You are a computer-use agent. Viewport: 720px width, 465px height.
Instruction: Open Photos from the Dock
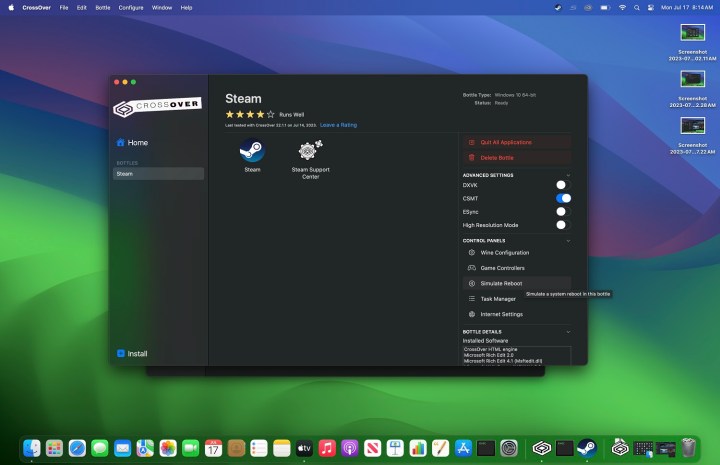tap(168, 448)
